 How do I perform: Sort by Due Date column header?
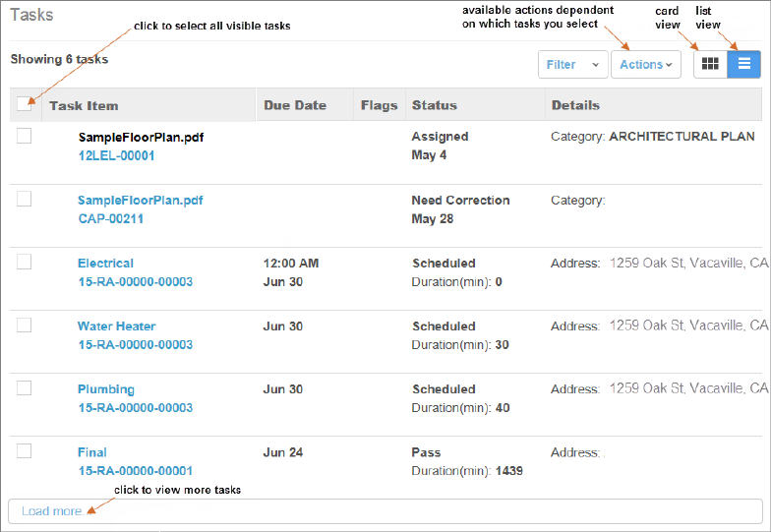pyautogui.click(x=295, y=105)
